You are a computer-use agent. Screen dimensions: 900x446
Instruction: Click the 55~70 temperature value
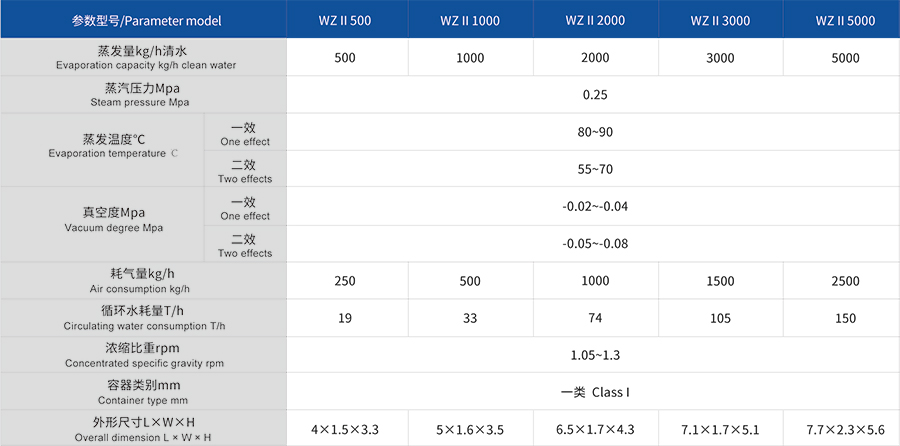tap(595, 170)
